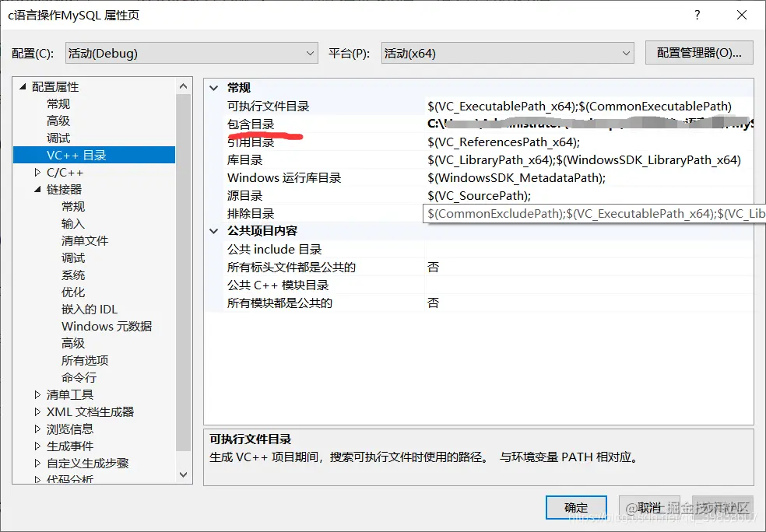Click the $(WindowsSDK_MetadataPath); value

click(x=516, y=177)
